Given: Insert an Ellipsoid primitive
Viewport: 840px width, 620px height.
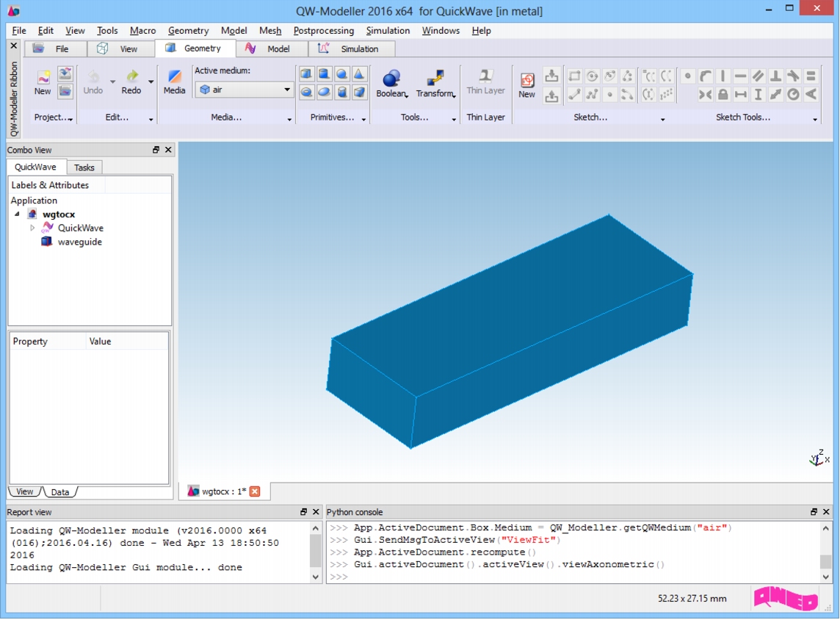Looking at the screenshot, I should (x=324, y=92).
